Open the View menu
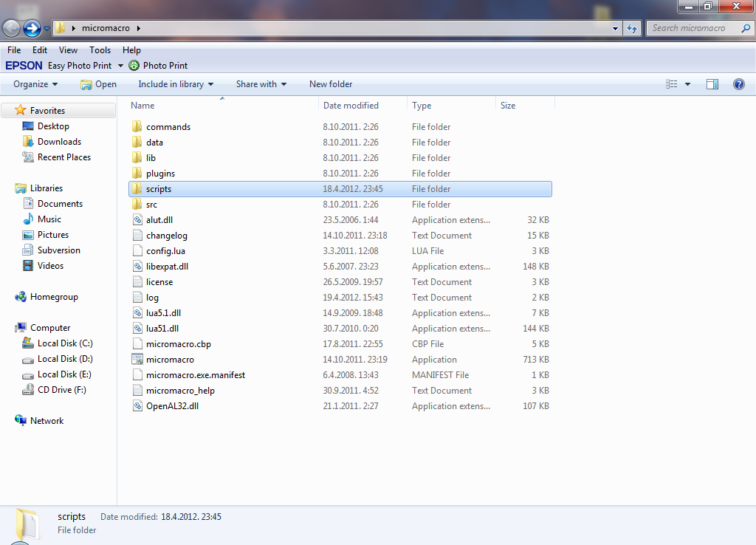 click(x=68, y=50)
